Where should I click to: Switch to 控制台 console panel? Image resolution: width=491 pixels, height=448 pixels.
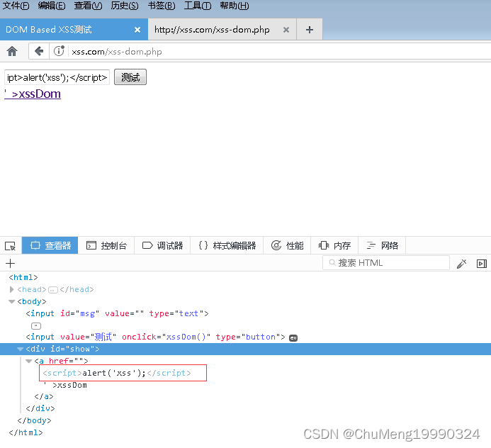pyautogui.click(x=106, y=245)
